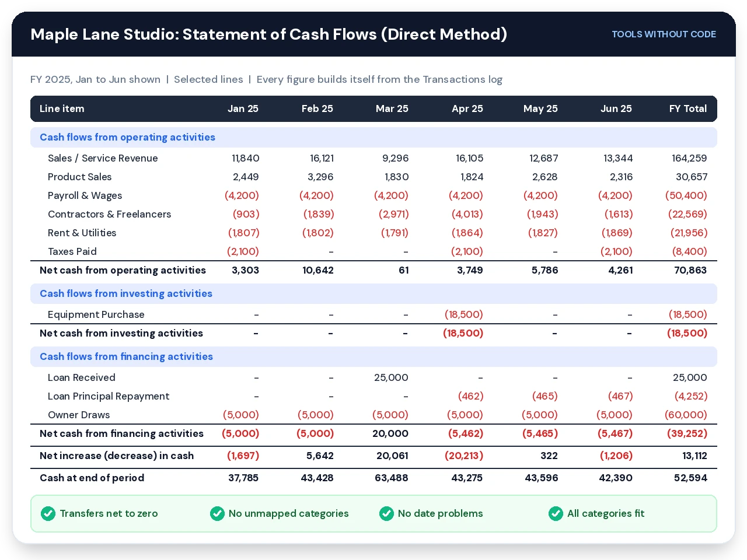Select the check icon beside No date problems
Screen dimensions: 747x560
(x=386, y=513)
